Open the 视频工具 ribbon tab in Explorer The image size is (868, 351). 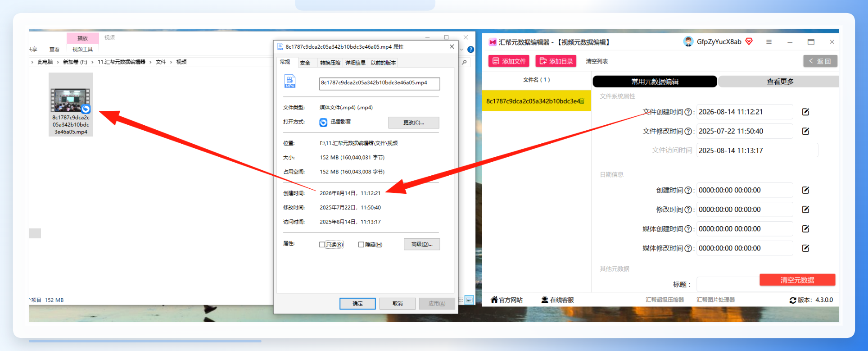click(83, 50)
